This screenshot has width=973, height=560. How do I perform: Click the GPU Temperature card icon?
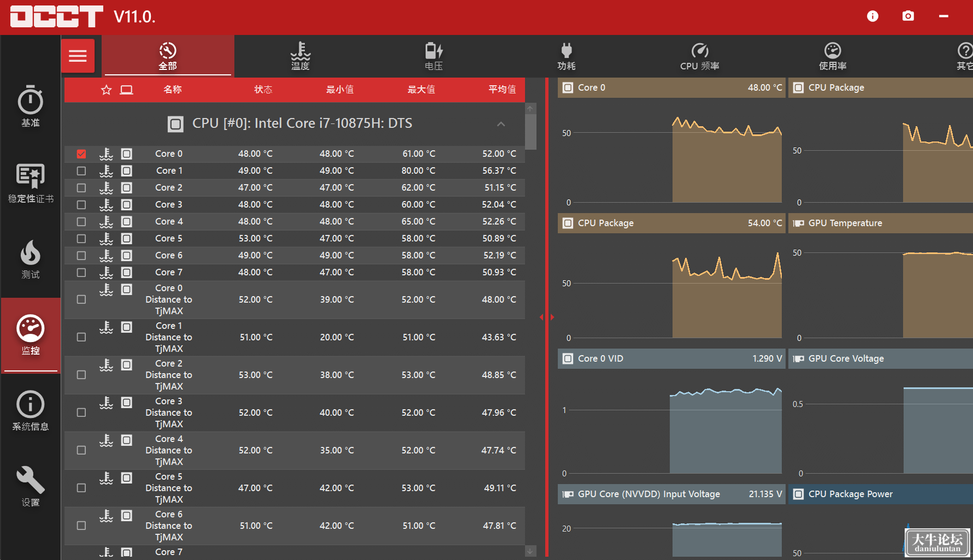click(798, 223)
